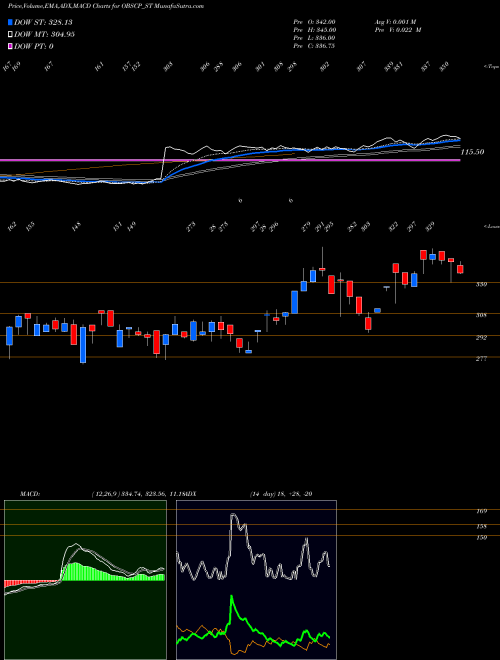Click the 292 price axis label
500x660 pixels.
tap(481, 338)
